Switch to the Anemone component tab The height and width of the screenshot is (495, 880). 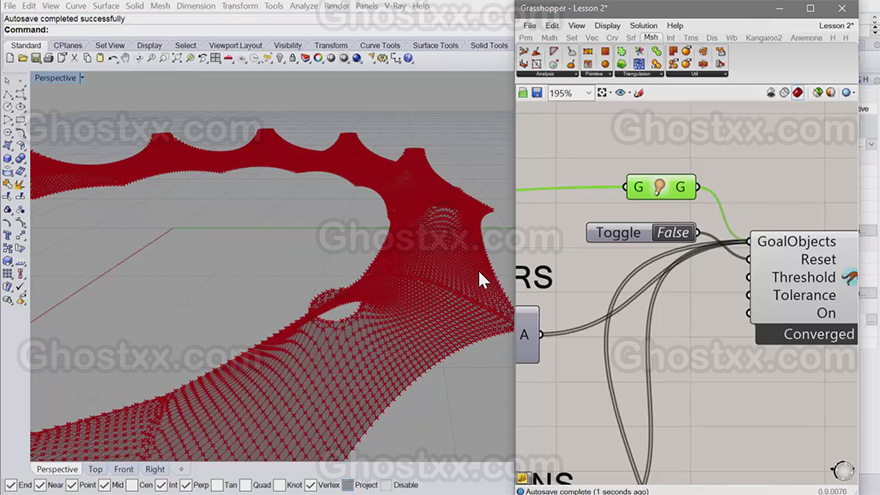(806, 38)
